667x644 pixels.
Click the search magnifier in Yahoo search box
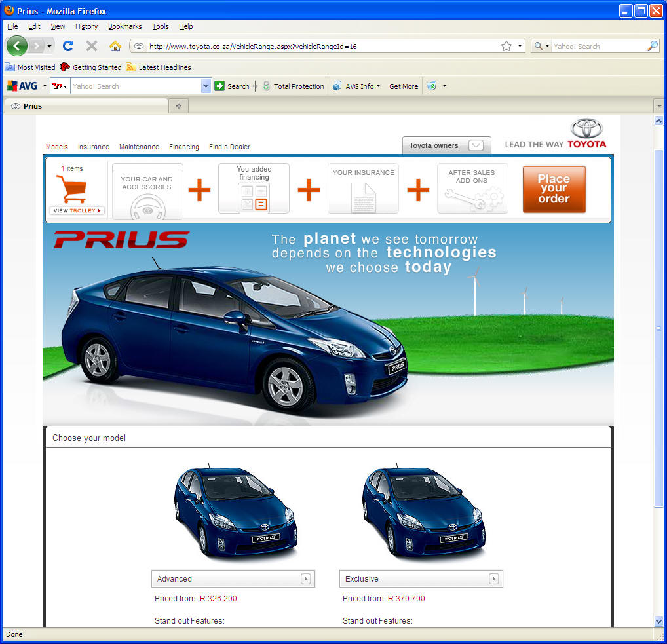coord(652,46)
